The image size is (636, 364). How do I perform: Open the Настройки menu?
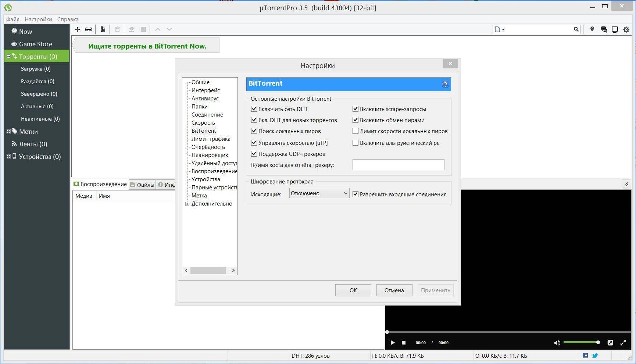click(x=38, y=19)
